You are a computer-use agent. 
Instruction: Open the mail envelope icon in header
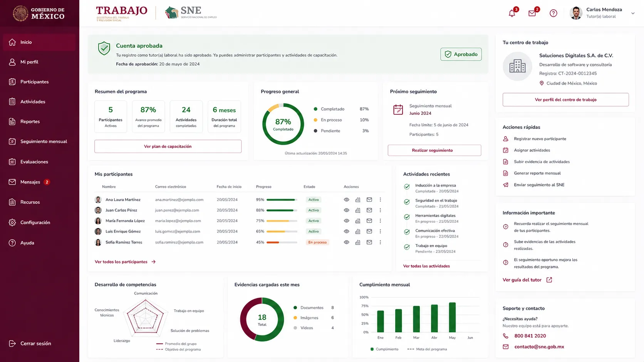point(532,13)
